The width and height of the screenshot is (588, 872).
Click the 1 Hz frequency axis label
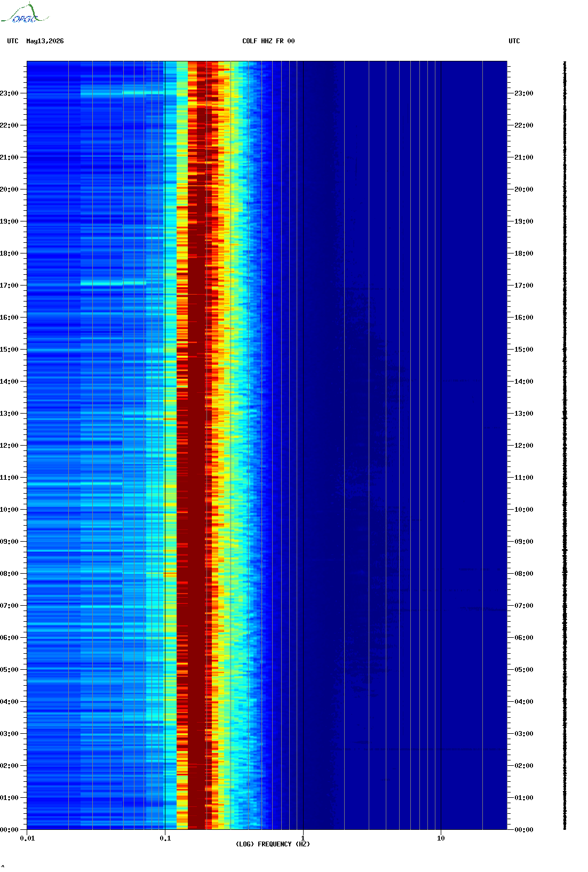[x=303, y=838]
